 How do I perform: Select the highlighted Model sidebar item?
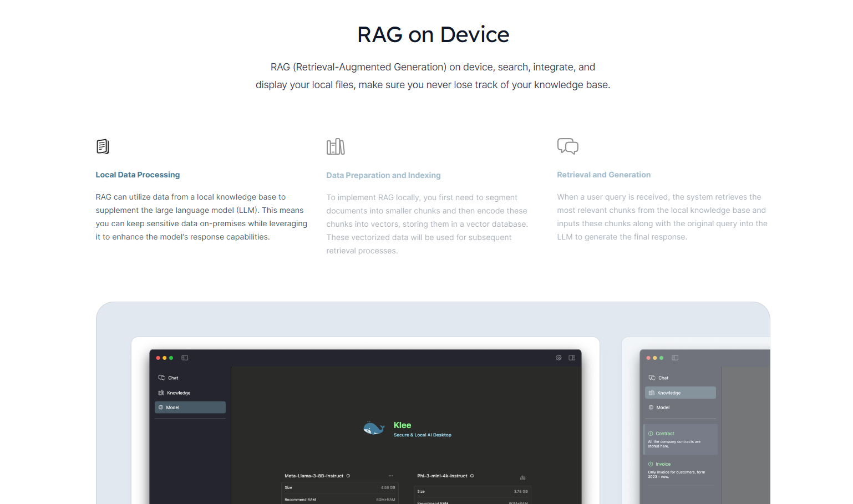coord(190,407)
